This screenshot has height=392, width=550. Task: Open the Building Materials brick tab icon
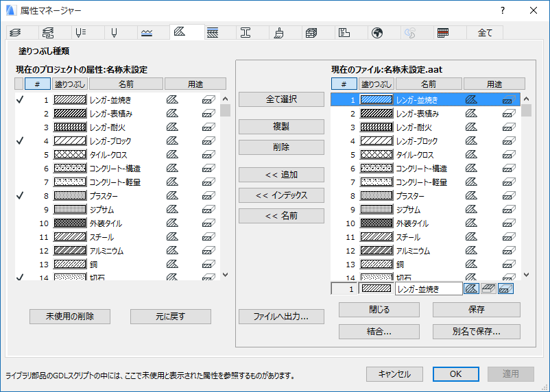[311, 33]
